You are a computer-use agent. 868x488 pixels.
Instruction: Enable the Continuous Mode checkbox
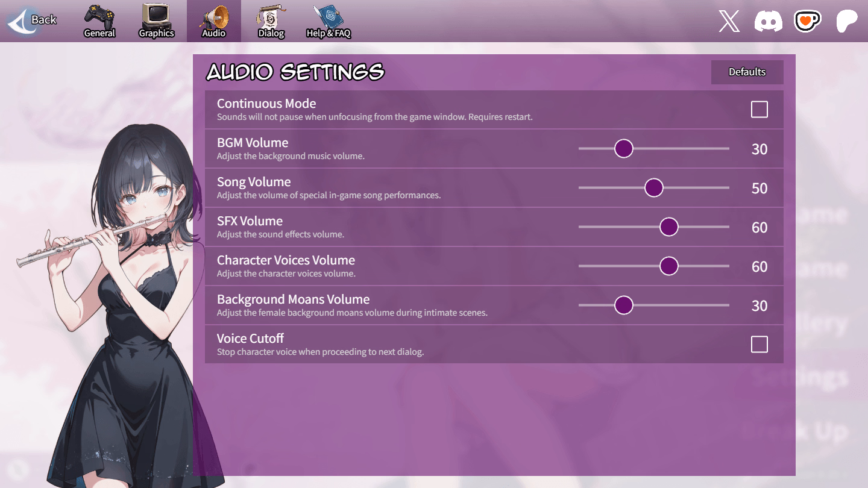(x=759, y=110)
